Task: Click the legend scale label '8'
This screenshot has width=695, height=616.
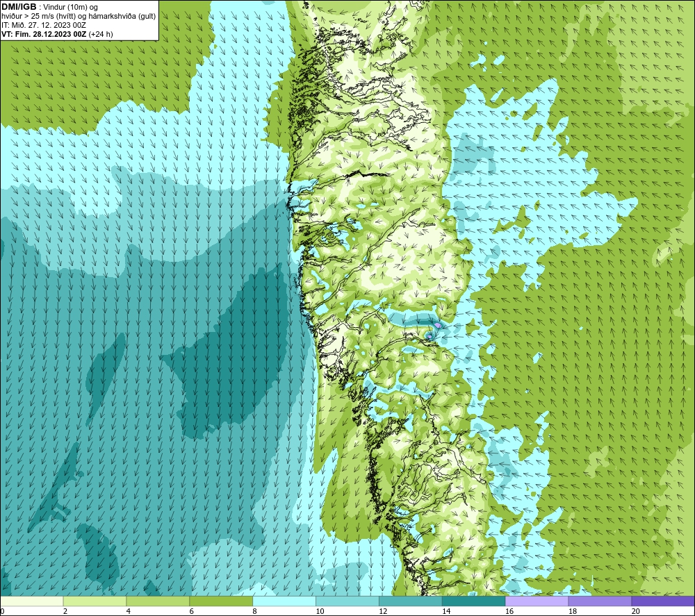Action: 254,611
